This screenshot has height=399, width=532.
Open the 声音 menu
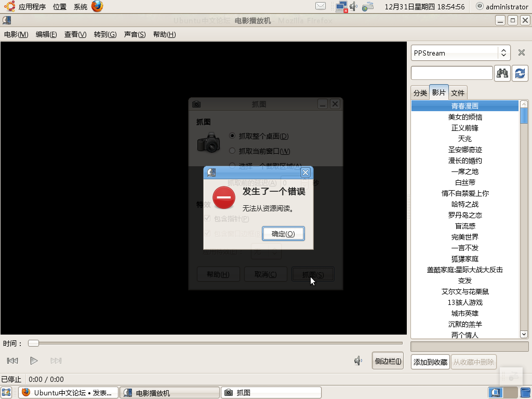(135, 34)
